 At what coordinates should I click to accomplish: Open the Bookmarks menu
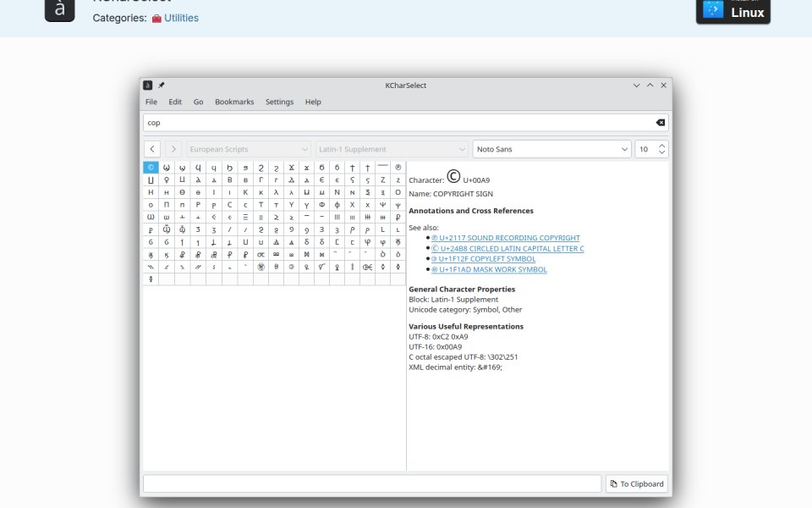coord(234,102)
